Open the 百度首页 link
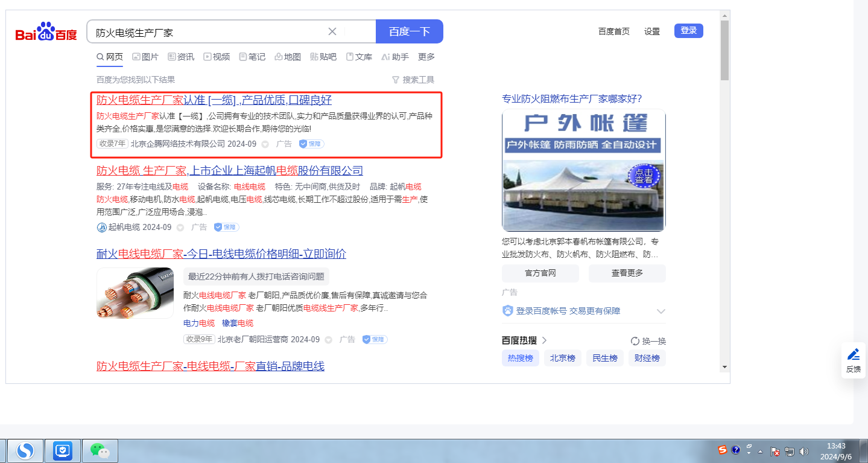This screenshot has height=463, width=868. click(614, 31)
